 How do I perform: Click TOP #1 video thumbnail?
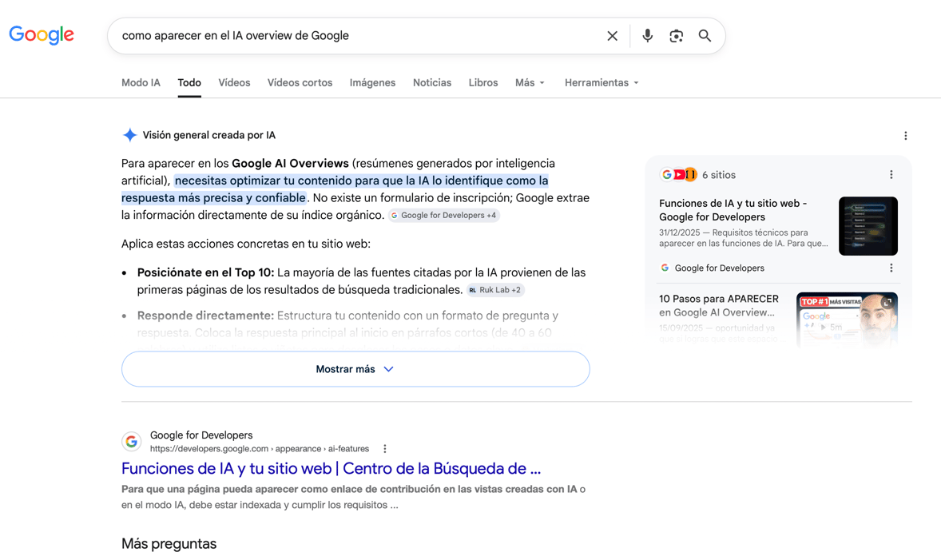847,320
